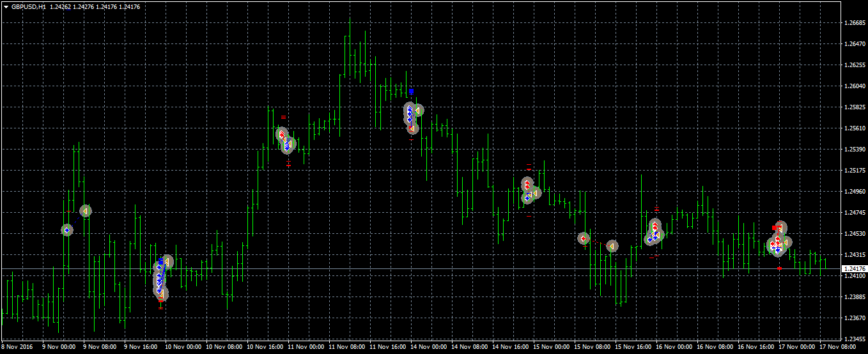This screenshot has height=354, width=868.
Task: Click red stop dash below 17 Nov cluster
Action: [x=779, y=268]
